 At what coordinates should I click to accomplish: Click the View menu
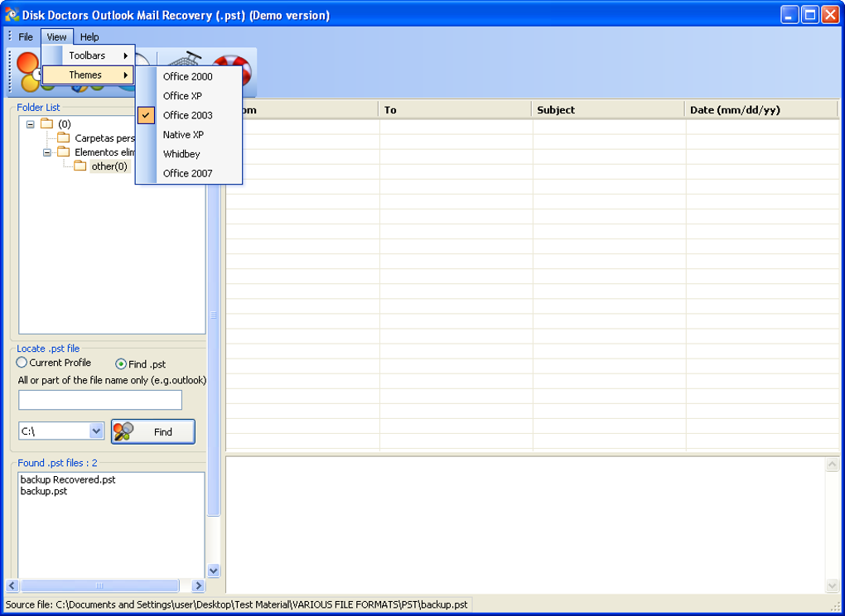56,37
